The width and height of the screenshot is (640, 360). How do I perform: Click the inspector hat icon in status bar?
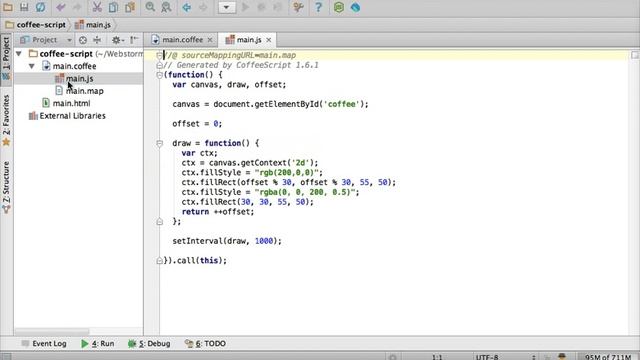tap(562, 357)
